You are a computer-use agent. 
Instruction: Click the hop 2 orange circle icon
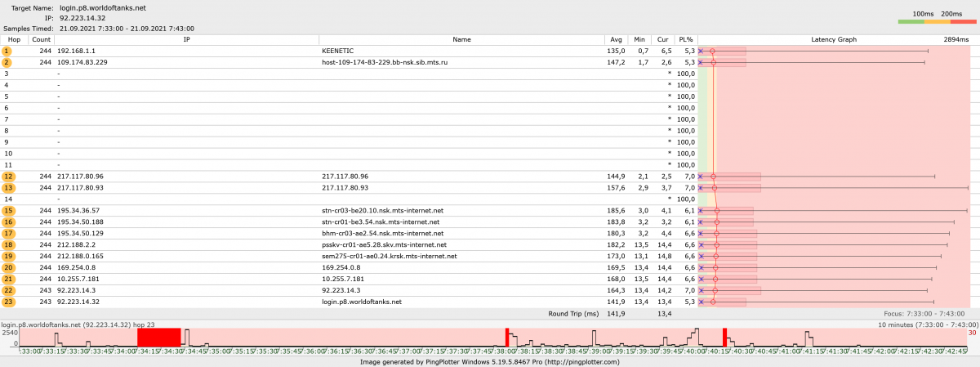click(8, 62)
